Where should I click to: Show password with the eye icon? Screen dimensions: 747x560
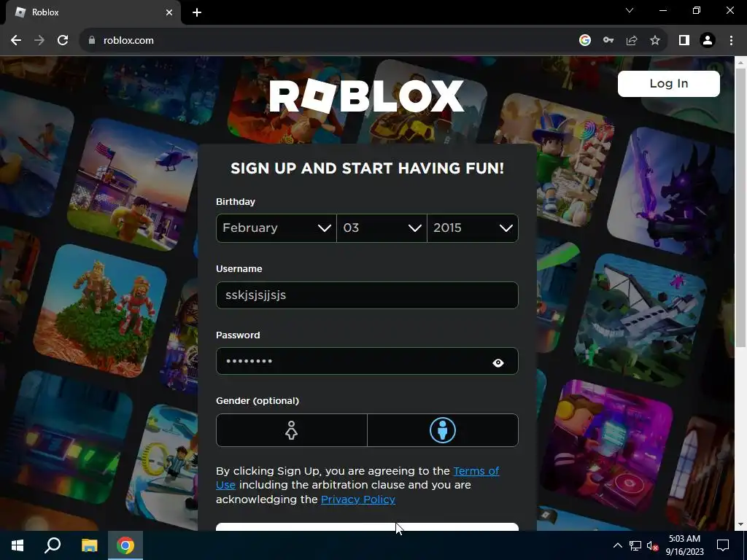tap(498, 363)
